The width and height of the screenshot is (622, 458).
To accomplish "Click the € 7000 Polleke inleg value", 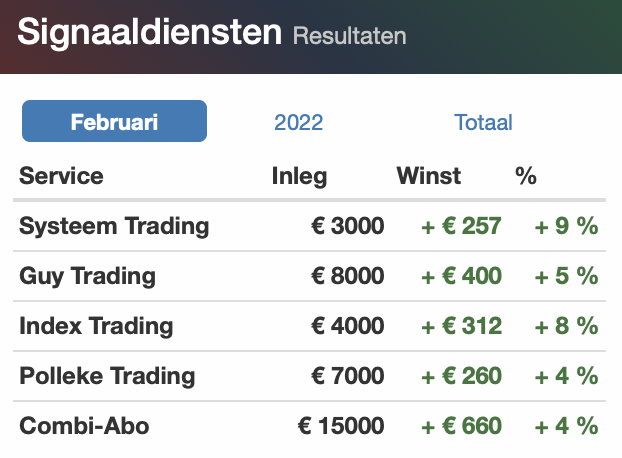I will tap(347, 376).
